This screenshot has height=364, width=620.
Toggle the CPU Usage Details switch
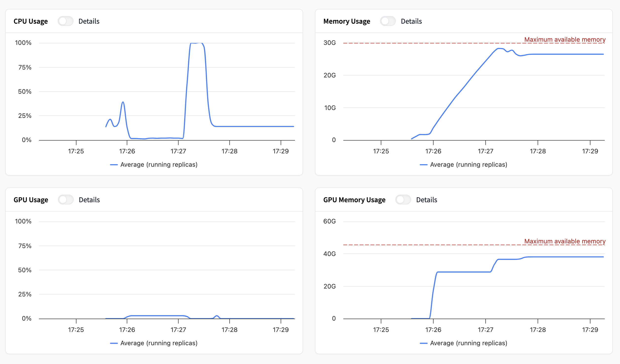(x=66, y=21)
